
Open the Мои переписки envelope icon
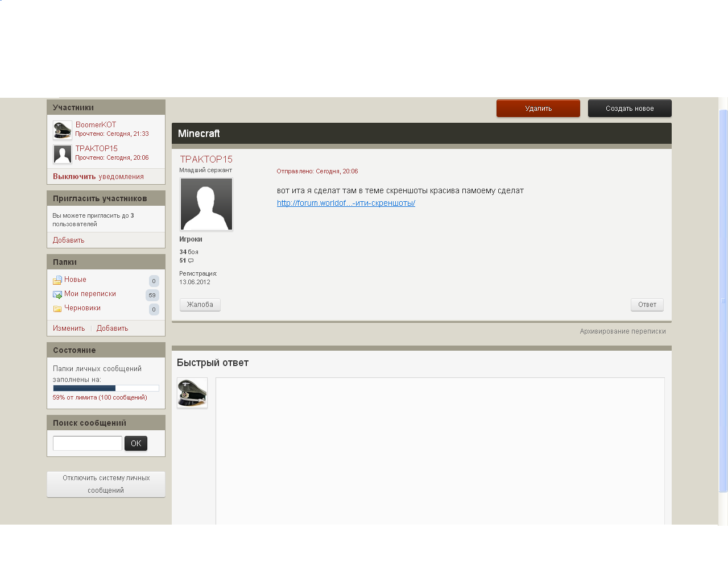pos(57,294)
